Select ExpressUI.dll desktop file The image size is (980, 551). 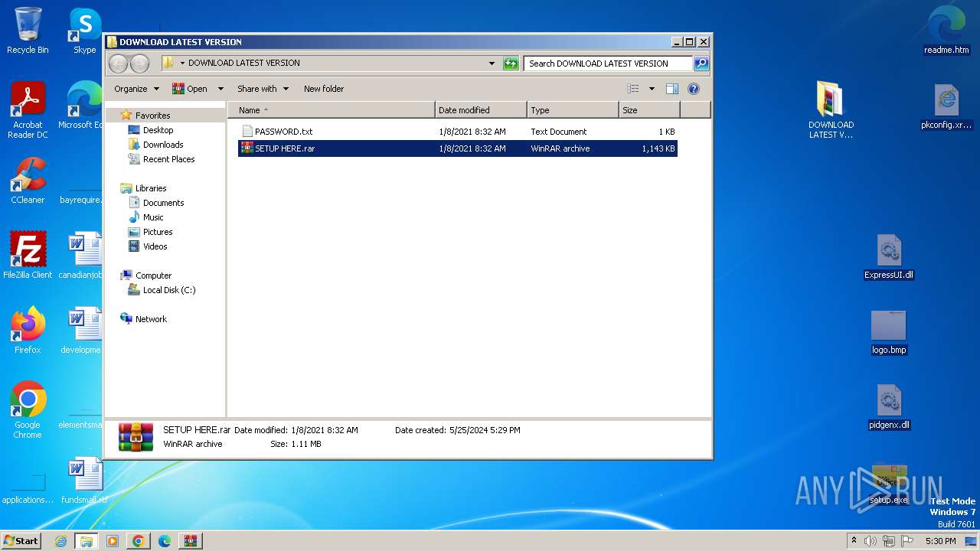point(888,257)
